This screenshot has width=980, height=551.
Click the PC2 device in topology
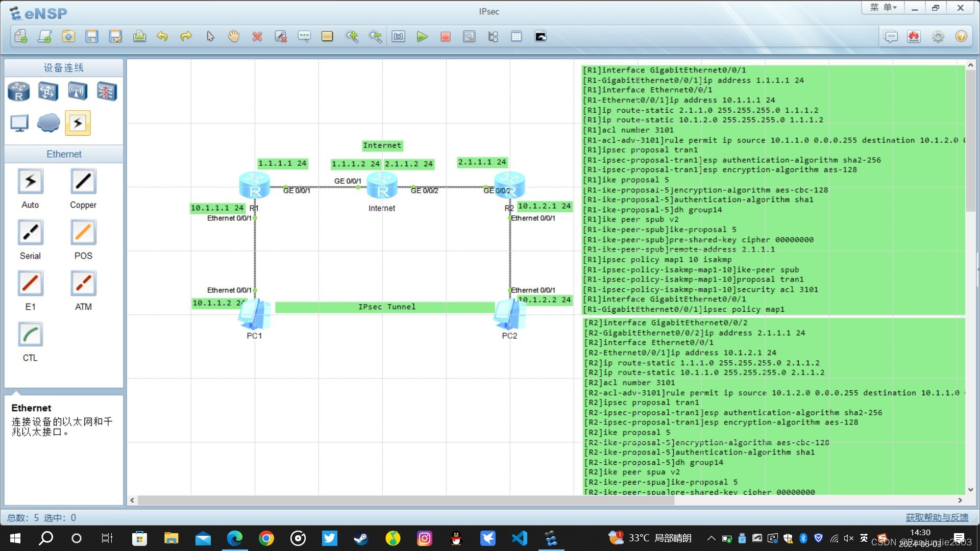click(509, 315)
